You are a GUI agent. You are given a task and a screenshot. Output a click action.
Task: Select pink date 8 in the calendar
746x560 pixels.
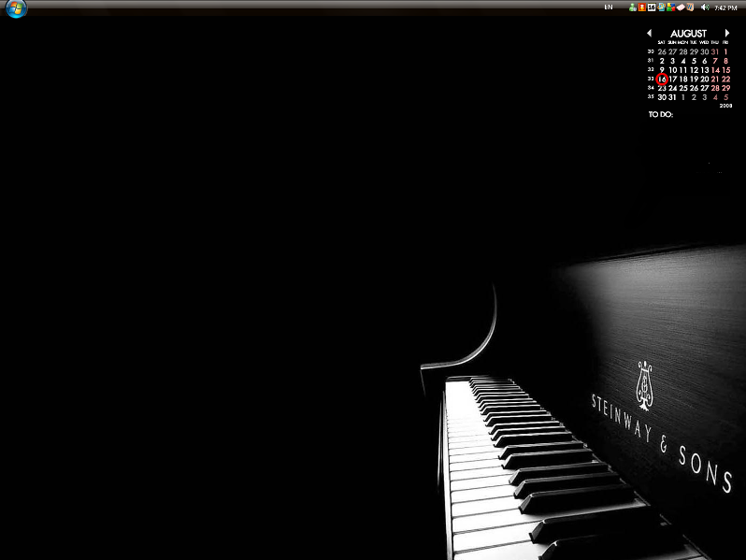(x=726, y=62)
